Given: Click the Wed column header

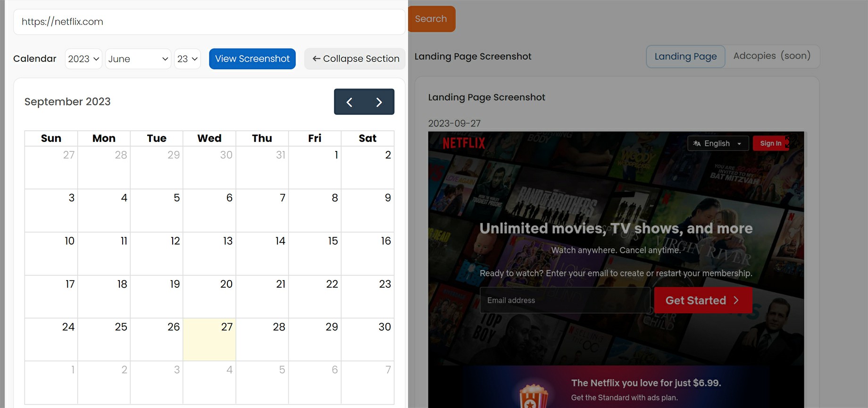Looking at the screenshot, I should pos(209,138).
